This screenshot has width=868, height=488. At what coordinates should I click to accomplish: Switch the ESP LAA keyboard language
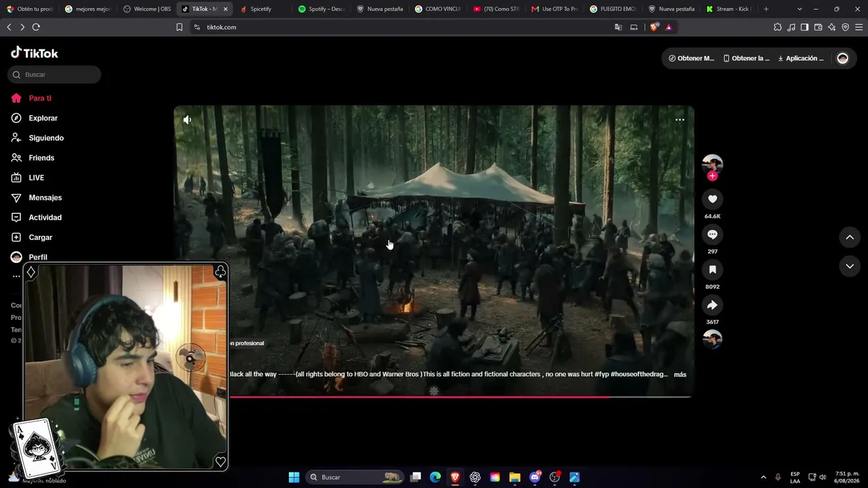pyautogui.click(x=795, y=477)
